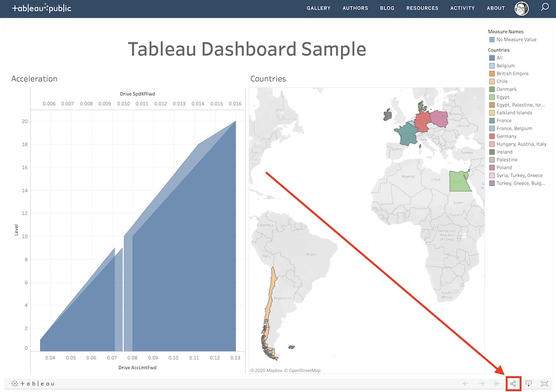
Task: Select No Measure Value under Measure Names
Action: [x=512, y=39]
